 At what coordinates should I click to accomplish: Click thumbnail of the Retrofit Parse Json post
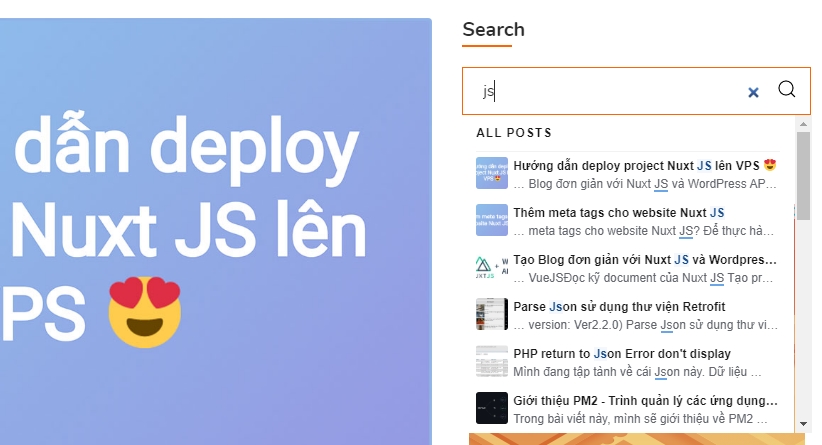tap(492, 314)
